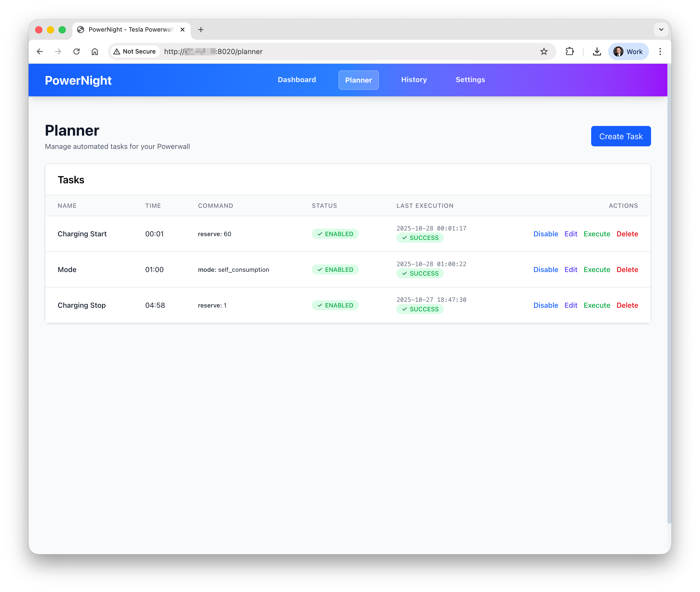Execute the Charging Stop task
700x592 pixels.
(x=597, y=305)
